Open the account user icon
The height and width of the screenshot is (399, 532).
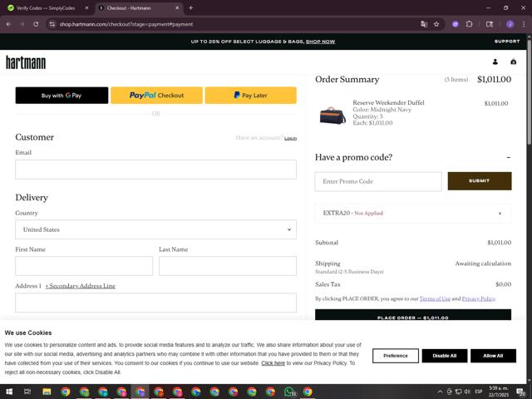point(495,62)
